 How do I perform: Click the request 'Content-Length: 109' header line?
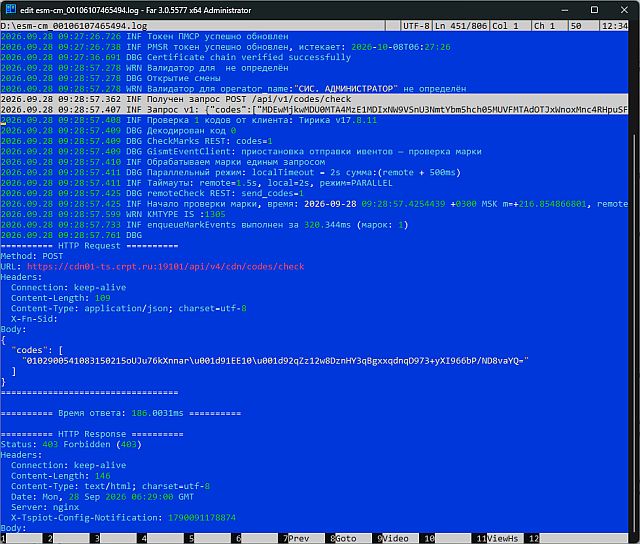(60, 298)
